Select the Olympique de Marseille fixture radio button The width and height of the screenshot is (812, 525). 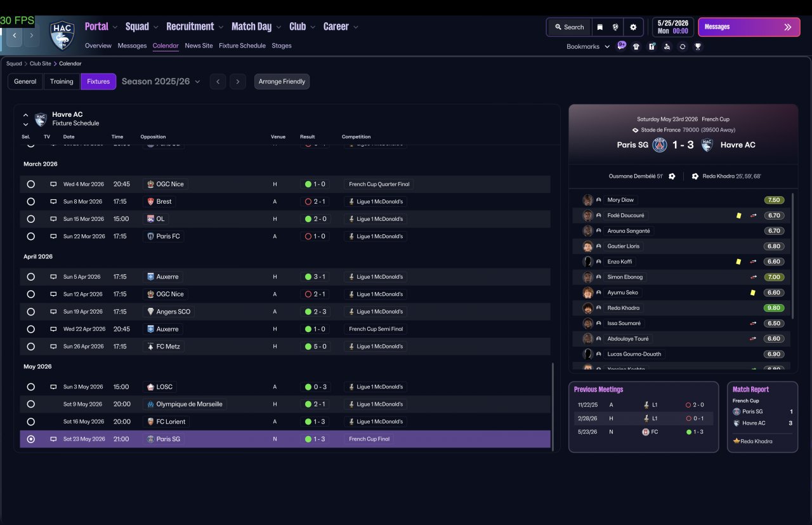[x=30, y=404]
